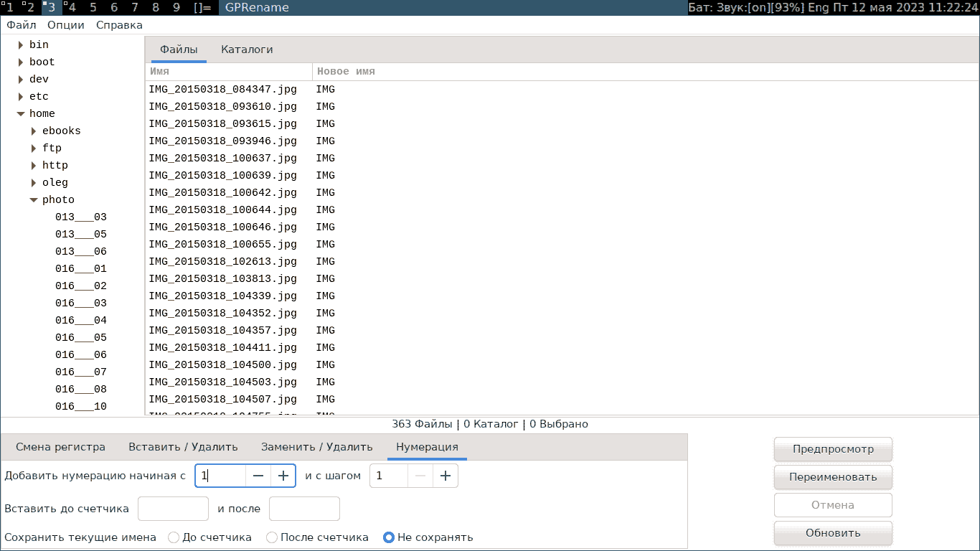This screenshot has width=980, height=551.
Task: Collapse the photo folder in tree
Action: point(34,200)
